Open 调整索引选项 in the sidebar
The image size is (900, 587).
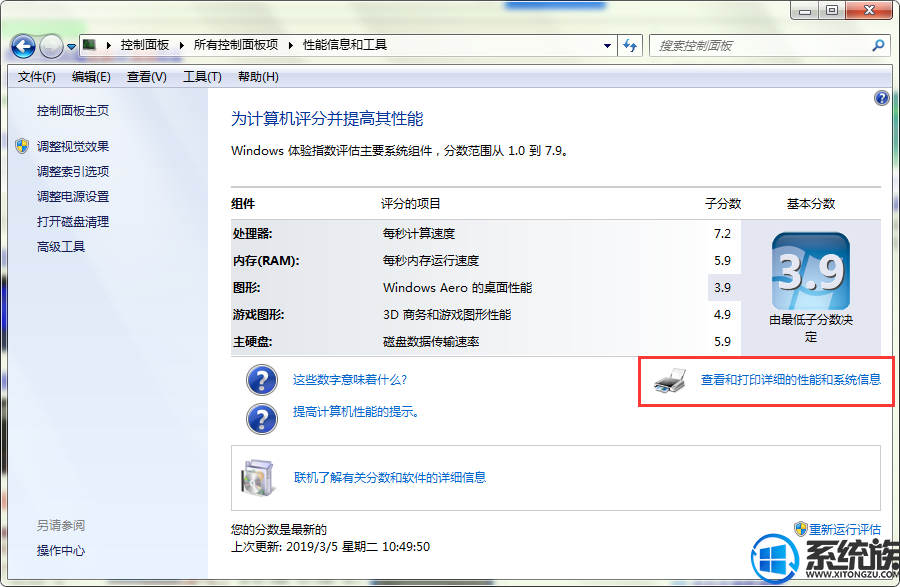point(73,172)
